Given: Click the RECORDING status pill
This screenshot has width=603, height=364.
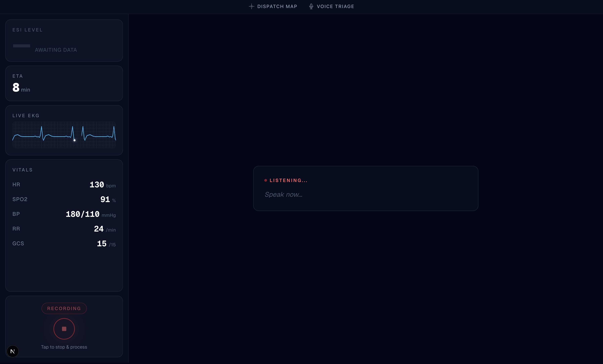Looking at the screenshot, I should (x=64, y=308).
